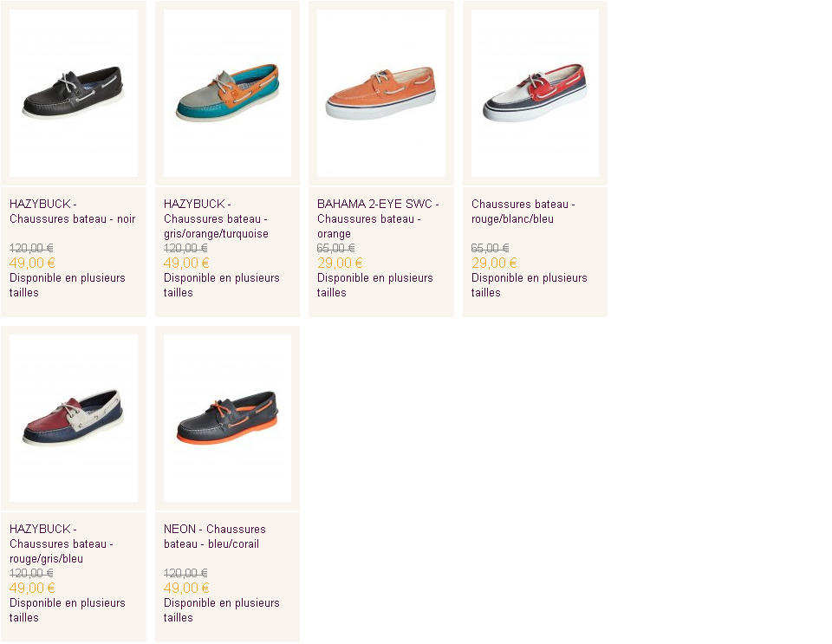Screen dimensions: 832x644
Task: Open the NEON blue/coral shoe image
Action: click(228, 418)
